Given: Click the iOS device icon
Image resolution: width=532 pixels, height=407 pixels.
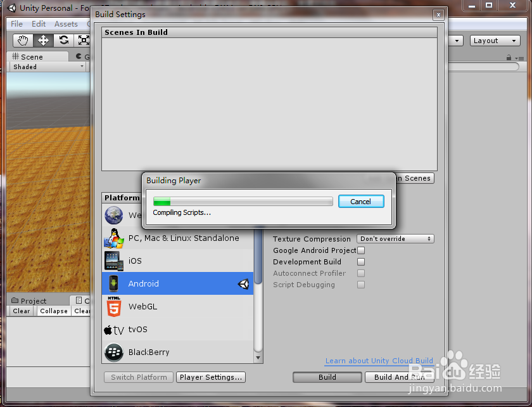Looking at the screenshot, I should tap(114, 261).
